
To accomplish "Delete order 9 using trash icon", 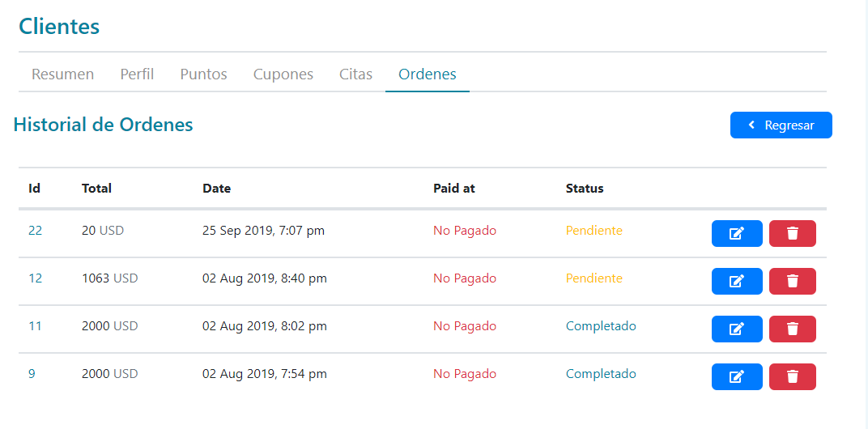I will 792,376.
